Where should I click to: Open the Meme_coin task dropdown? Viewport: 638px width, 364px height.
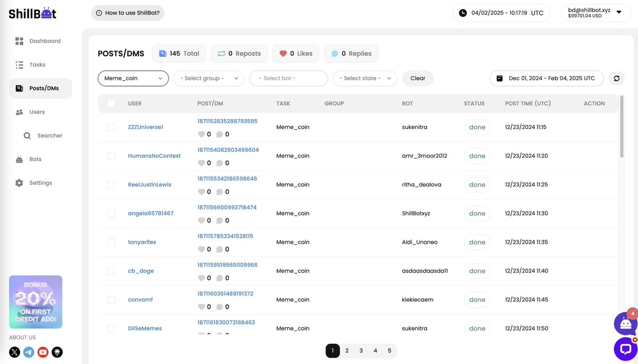click(133, 78)
